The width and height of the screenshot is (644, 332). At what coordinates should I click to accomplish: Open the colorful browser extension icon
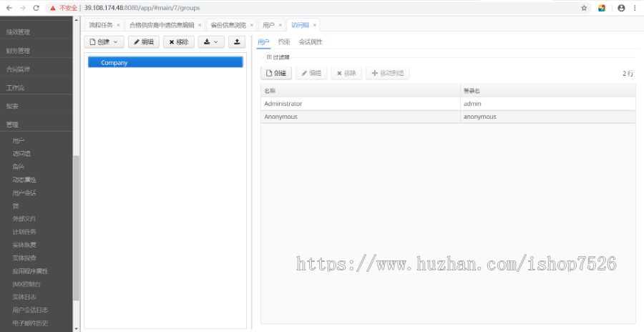tap(602, 8)
